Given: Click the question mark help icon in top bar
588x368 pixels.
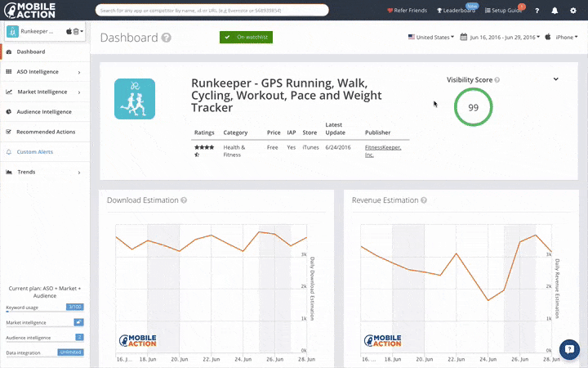Looking at the screenshot, I should (537, 11).
